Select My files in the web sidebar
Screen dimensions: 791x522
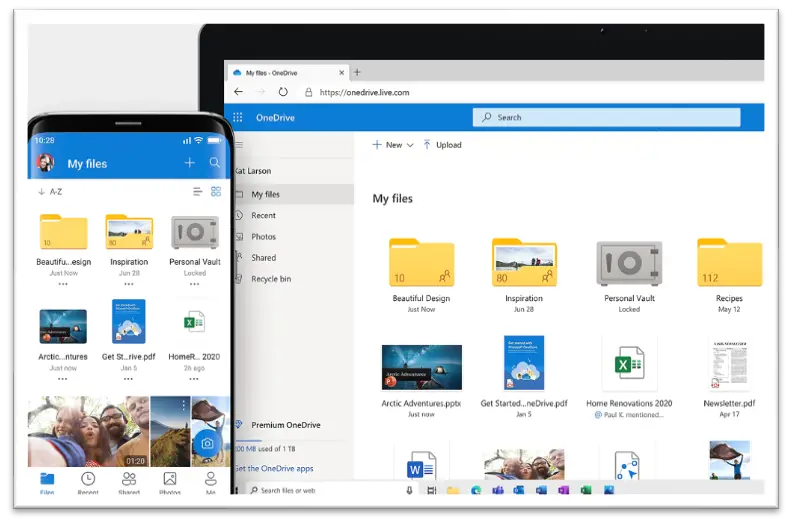click(x=294, y=194)
